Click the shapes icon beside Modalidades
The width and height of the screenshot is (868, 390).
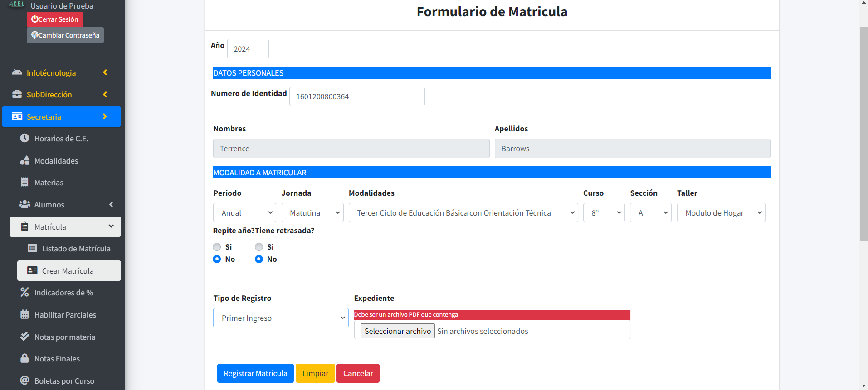pos(24,160)
